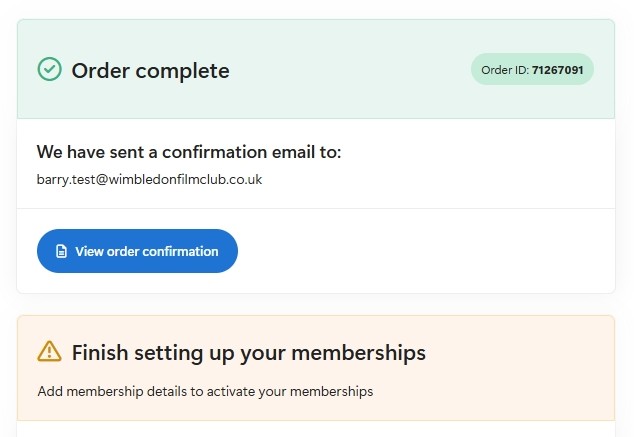Click the word "Finish" in the warning heading
This screenshot has width=634, height=437.
click(x=101, y=352)
